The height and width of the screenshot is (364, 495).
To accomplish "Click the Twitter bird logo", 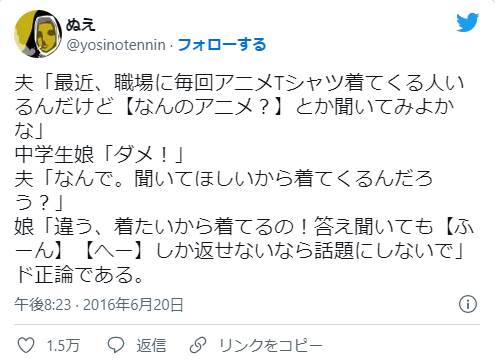I will tap(467, 23).
